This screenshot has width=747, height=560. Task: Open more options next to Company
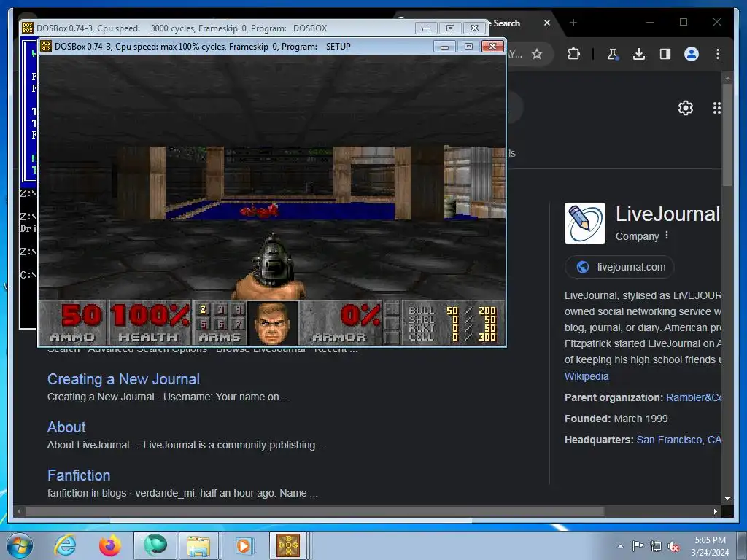(x=667, y=236)
